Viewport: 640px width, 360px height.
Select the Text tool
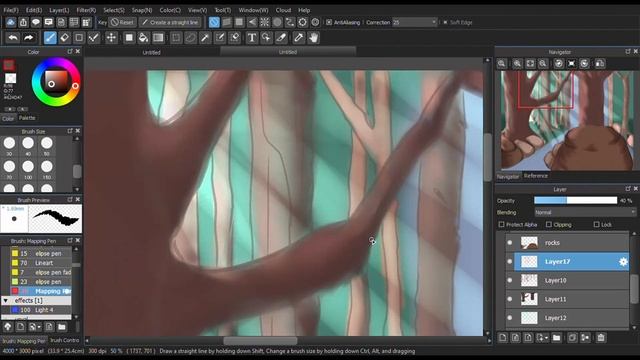252,38
